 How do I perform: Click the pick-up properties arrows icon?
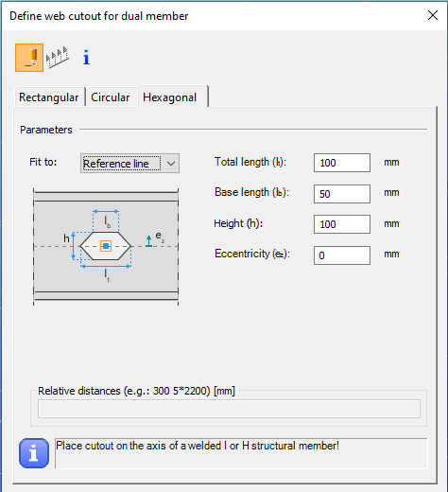coord(58,57)
